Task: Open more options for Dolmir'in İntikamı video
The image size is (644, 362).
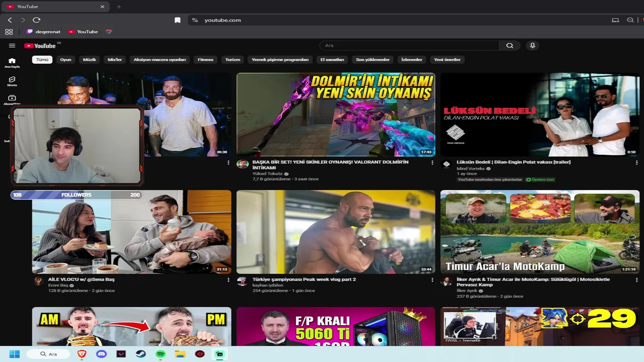Action: (432, 163)
